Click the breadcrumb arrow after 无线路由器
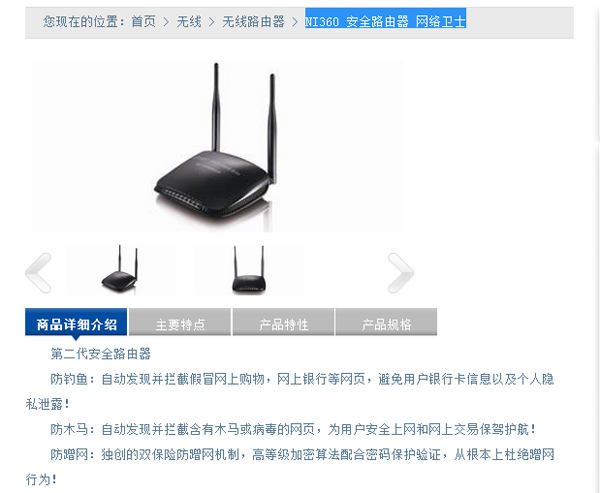This screenshot has width=600, height=493. coord(295,22)
